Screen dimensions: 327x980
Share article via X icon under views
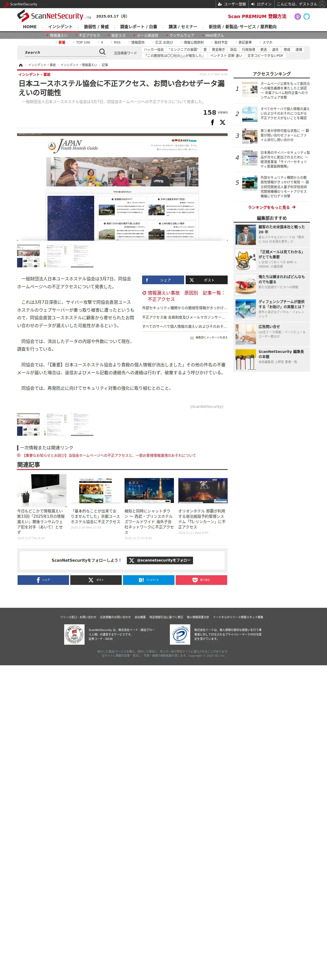[223, 122]
